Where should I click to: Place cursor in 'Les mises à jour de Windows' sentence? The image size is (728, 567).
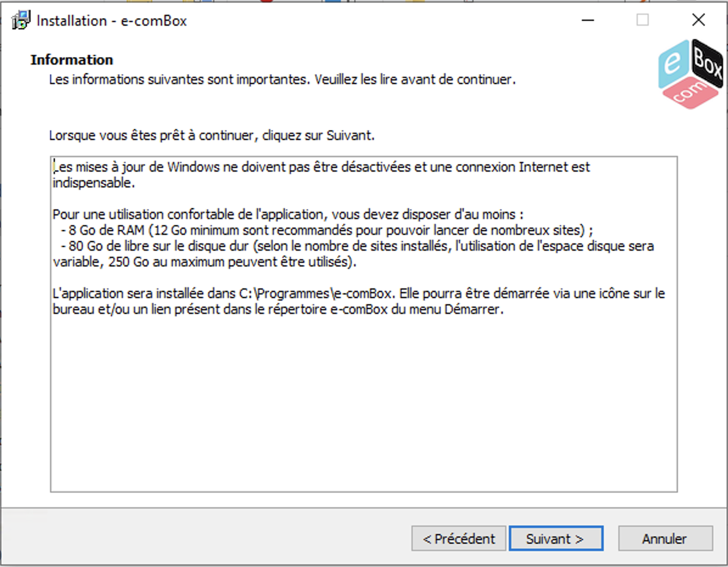click(x=321, y=167)
